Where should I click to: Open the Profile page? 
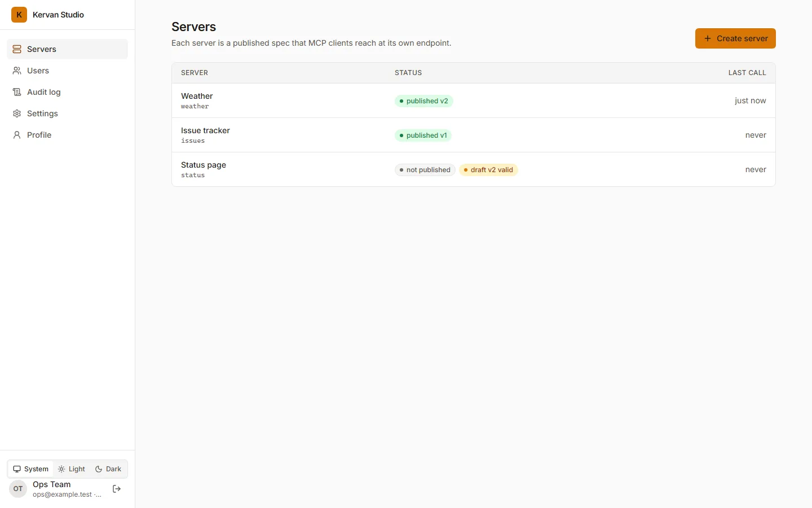pos(67,135)
